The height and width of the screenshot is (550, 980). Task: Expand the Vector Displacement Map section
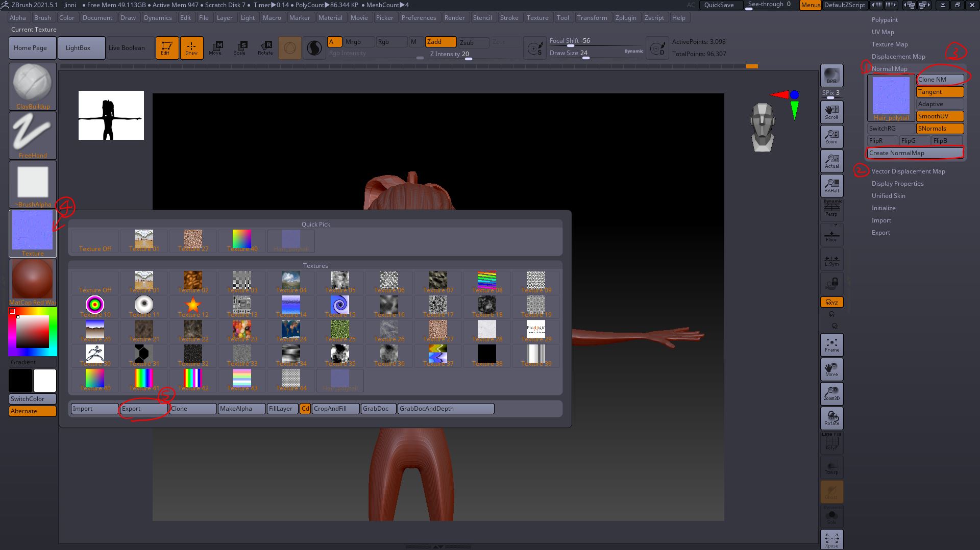tap(908, 171)
